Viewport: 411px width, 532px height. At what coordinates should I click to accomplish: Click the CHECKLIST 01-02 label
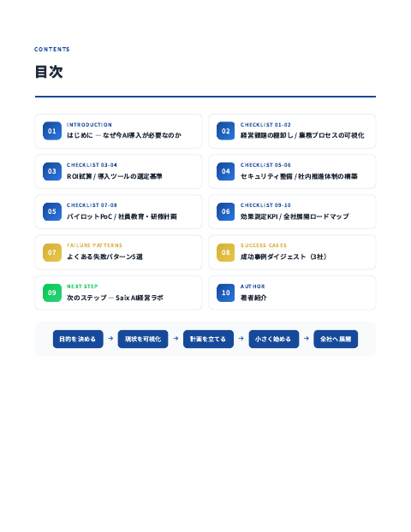point(265,125)
